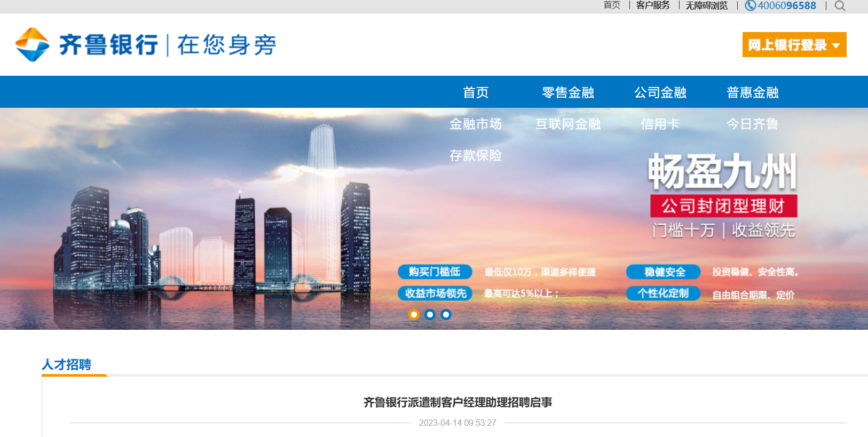Click the phone icon beside 4006096588
Image resolution: width=868 pixels, height=437 pixels.
click(x=750, y=5)
